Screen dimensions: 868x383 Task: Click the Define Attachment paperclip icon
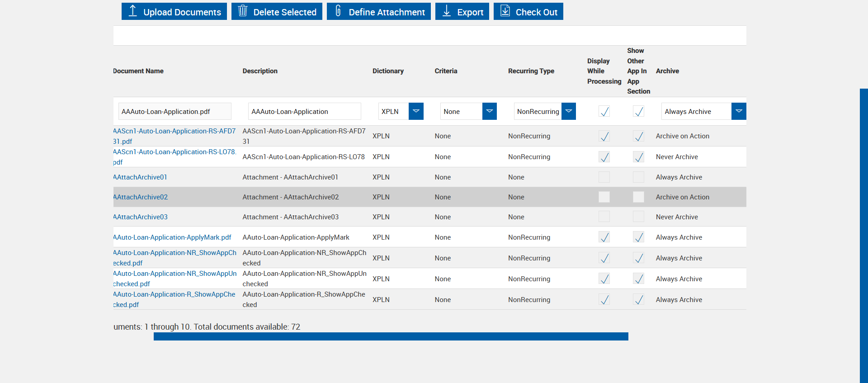(338, 11)
